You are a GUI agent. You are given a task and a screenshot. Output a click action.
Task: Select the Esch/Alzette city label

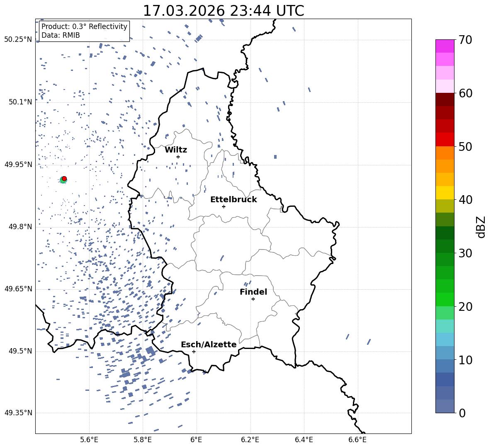pyautogui.click(x=209, y=344)
